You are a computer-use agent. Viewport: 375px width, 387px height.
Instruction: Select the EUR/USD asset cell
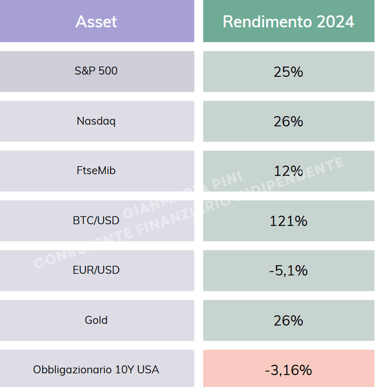click(97, 270)
